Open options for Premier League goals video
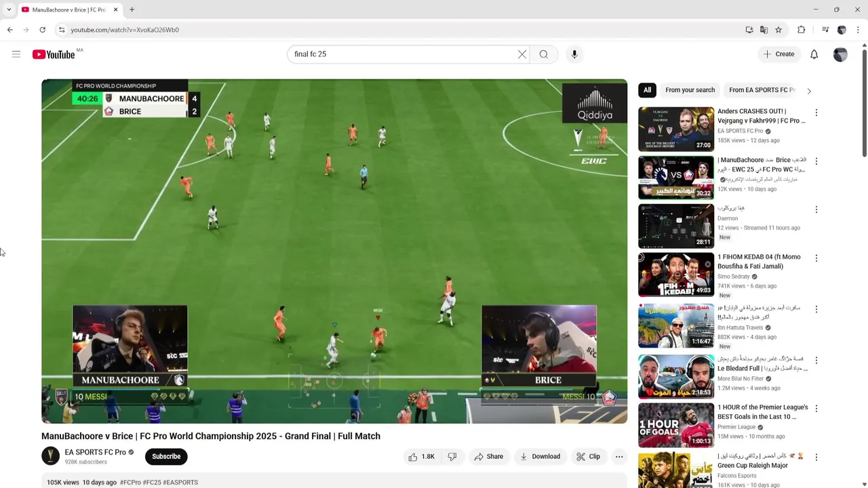Screen dimensions: 868x488 [x=816, y=409]
